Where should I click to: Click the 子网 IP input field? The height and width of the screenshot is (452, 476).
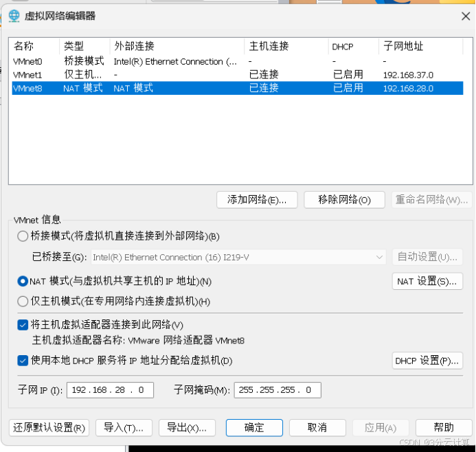110,390
